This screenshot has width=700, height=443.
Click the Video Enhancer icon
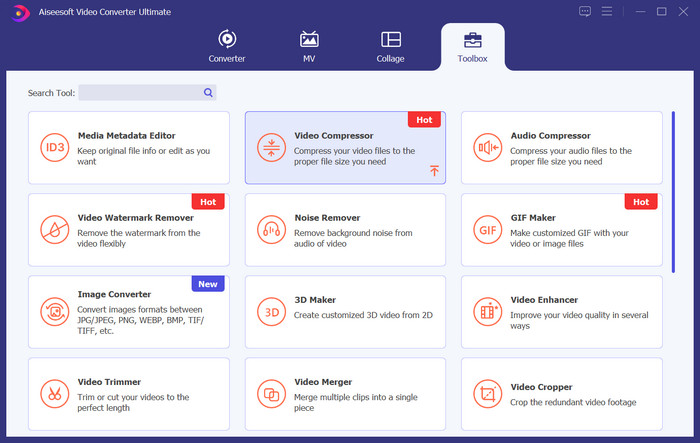click(x=488, y=312)
